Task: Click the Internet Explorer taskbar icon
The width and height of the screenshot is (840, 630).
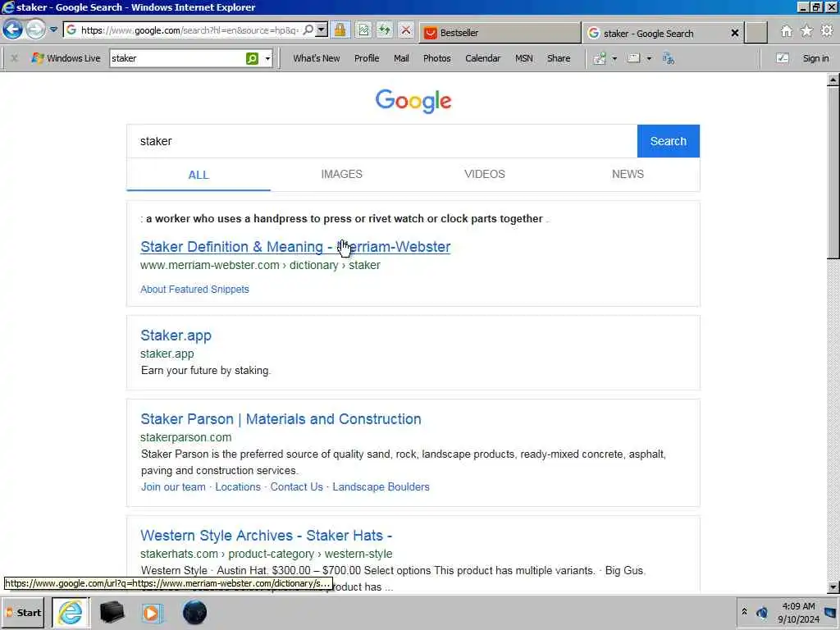Action: 71,612
